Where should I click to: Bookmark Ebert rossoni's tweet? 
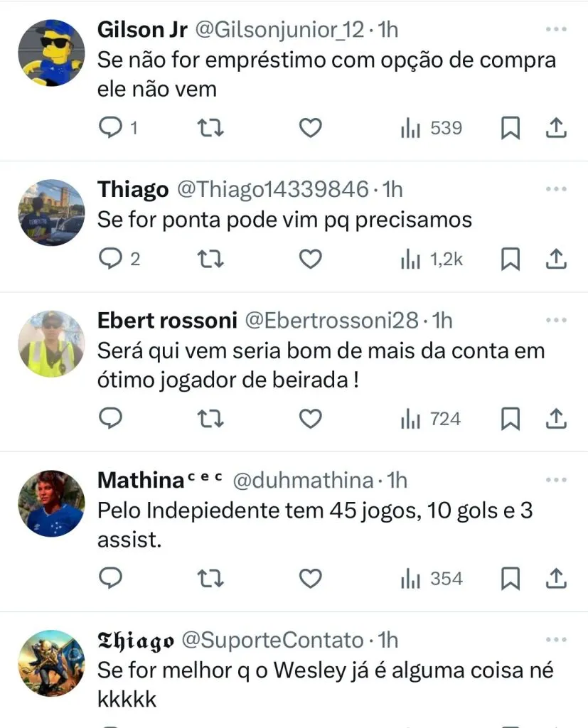[x=511, y=419]
